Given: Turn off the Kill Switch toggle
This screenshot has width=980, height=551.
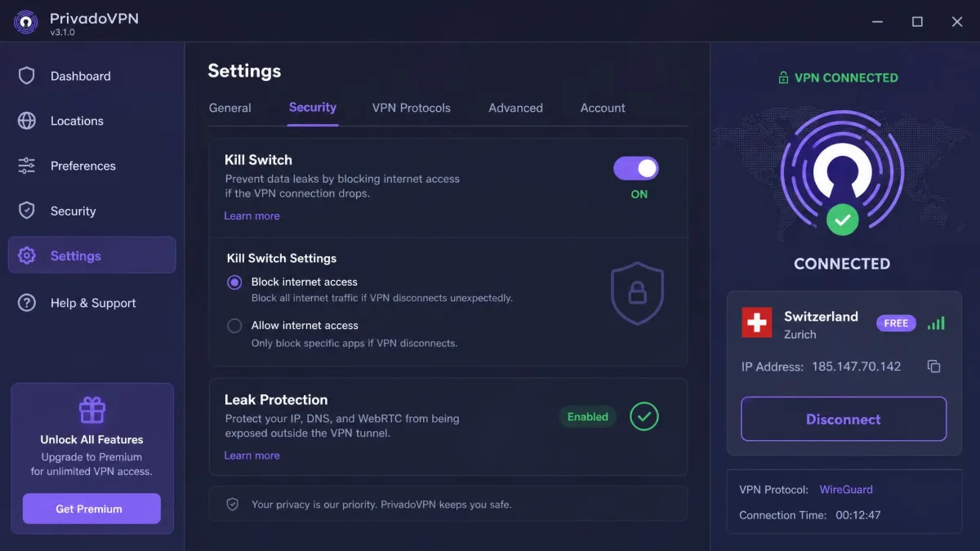Looking at the screenshot, I should [636, 168].
